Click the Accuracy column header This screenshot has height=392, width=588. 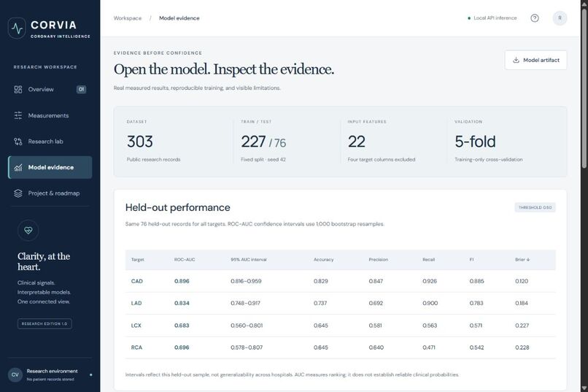click(323, 260)
